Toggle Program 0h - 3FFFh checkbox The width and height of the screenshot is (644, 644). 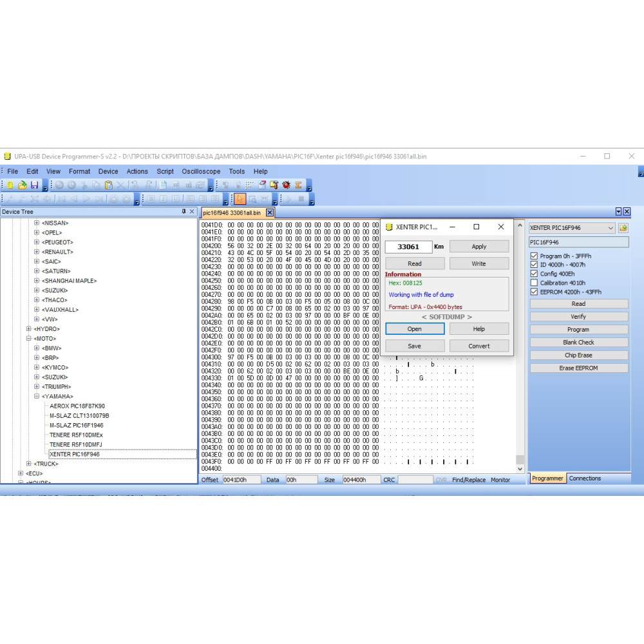[534, 256]
